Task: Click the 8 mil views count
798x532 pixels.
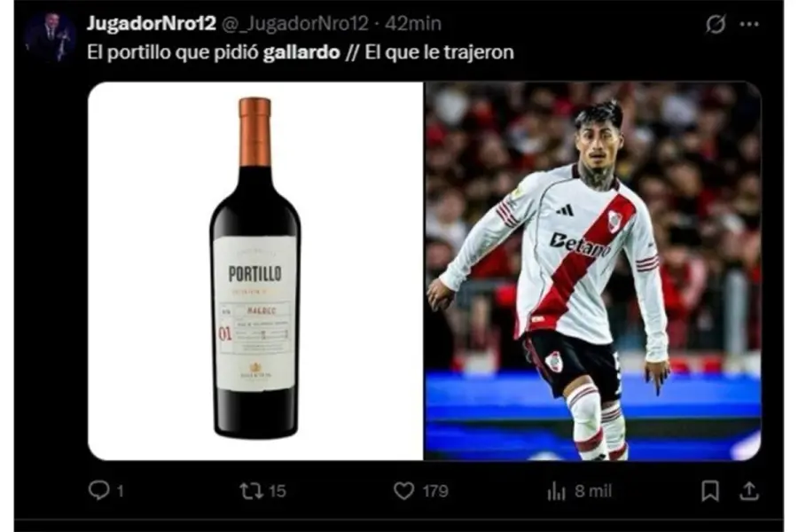Action: pos(593,491)
